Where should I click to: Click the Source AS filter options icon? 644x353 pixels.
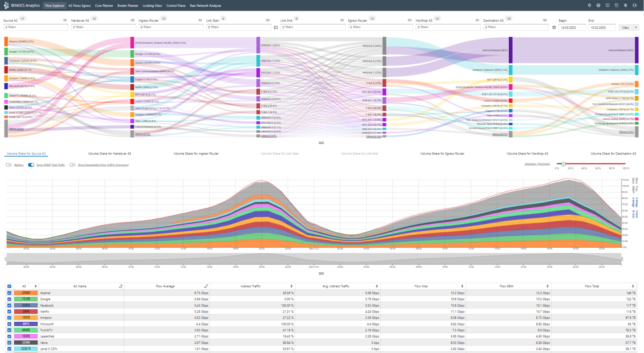click(65, 20)
